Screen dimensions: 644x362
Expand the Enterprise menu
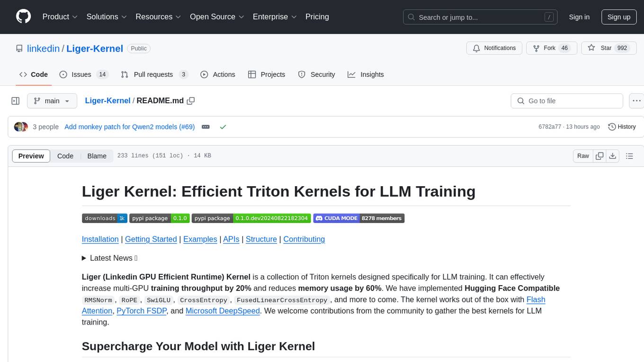pyautogui.click(x=275, y=17)
